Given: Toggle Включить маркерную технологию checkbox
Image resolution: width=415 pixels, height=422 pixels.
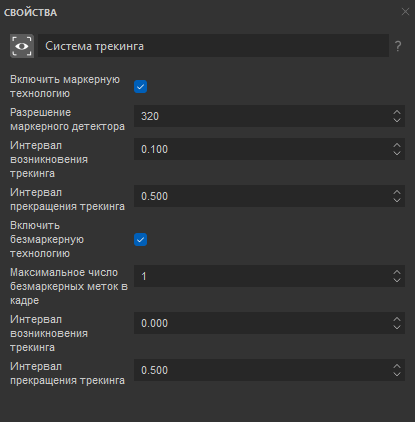Looking at the screenshot, I should pos(140,87).
